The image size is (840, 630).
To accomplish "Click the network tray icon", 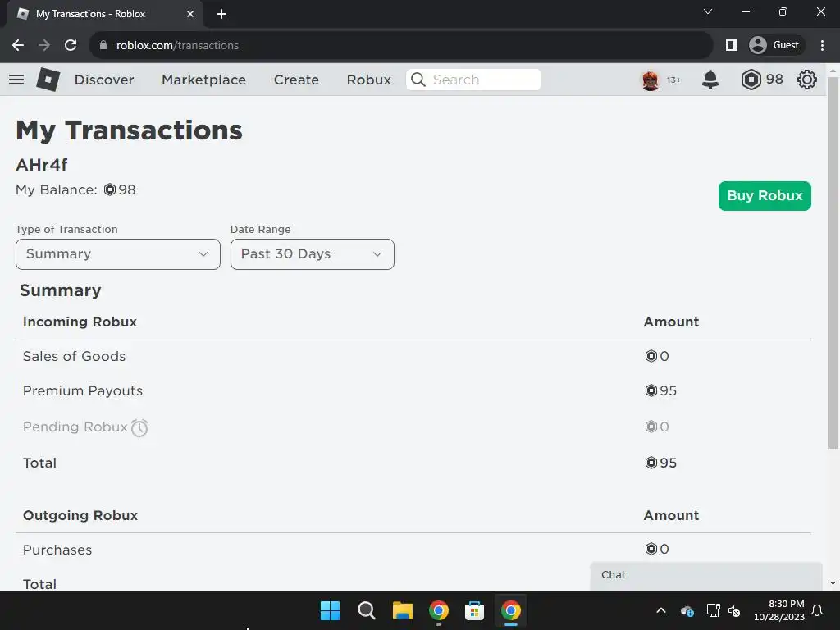I will point(713,610).
